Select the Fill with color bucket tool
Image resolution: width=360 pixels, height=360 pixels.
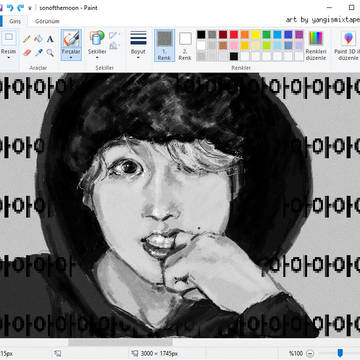pyautogui.click(x=38, y=39)
